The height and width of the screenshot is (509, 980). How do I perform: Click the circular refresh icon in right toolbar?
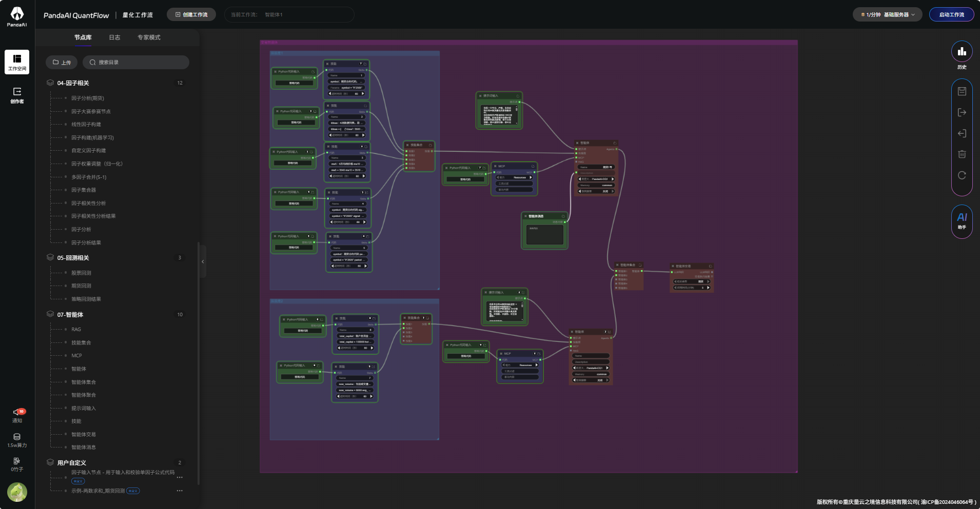pyautogui.click(x=962, y=175)
